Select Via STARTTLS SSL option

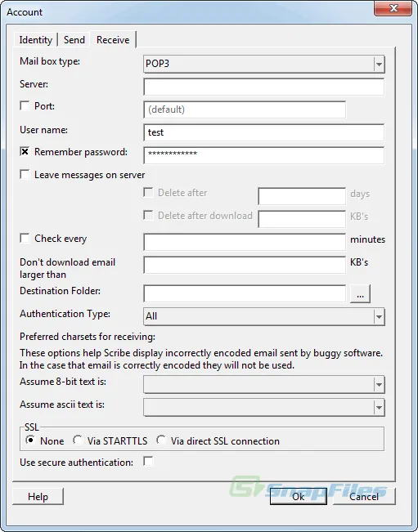tap(78, 440)
